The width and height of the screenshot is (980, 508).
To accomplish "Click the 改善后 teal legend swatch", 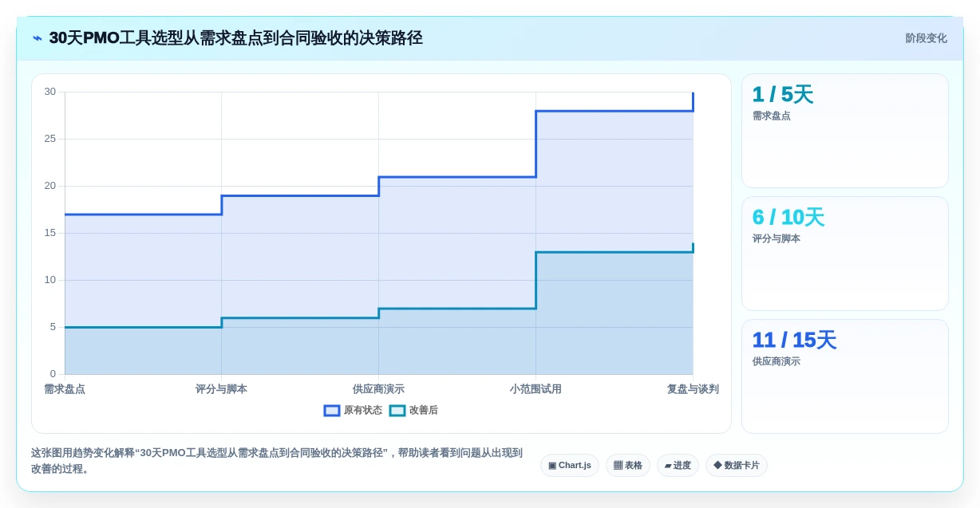I will click(397, 411).
